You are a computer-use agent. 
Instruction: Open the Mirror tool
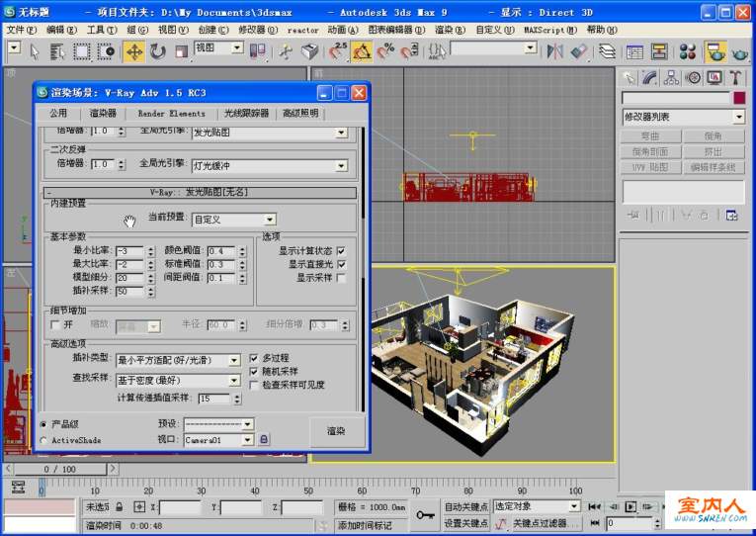point(555,51)
